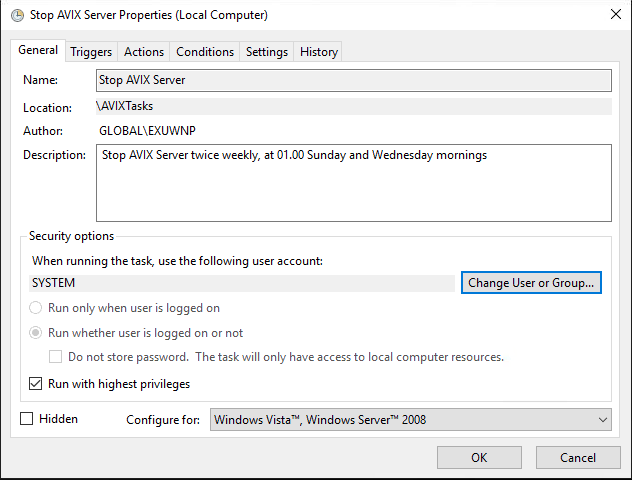Switch to the Triggers tab
Image resolution: width=632 pixels, height=480 pixels.
[x=91, y=52]
